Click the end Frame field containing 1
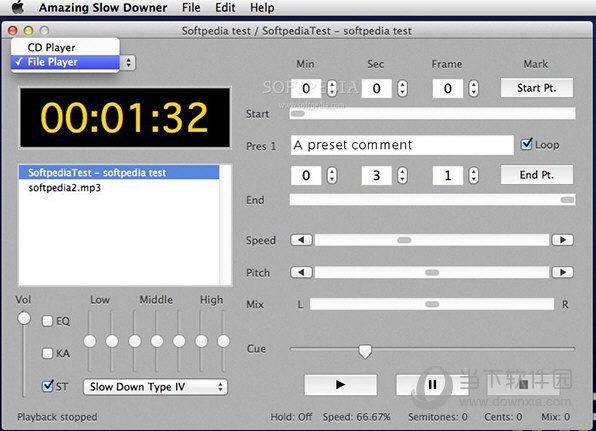 pyautogui.click(x=447, y=175)
